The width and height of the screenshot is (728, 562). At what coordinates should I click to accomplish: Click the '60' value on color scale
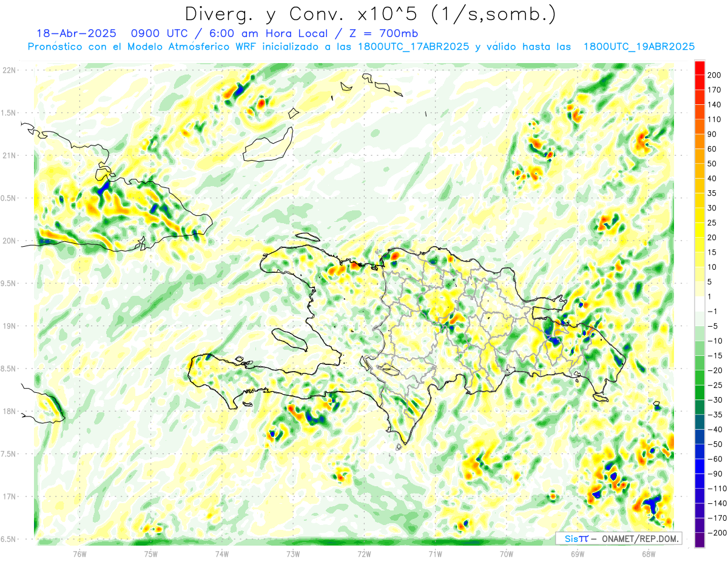click(x=712, y=149)
